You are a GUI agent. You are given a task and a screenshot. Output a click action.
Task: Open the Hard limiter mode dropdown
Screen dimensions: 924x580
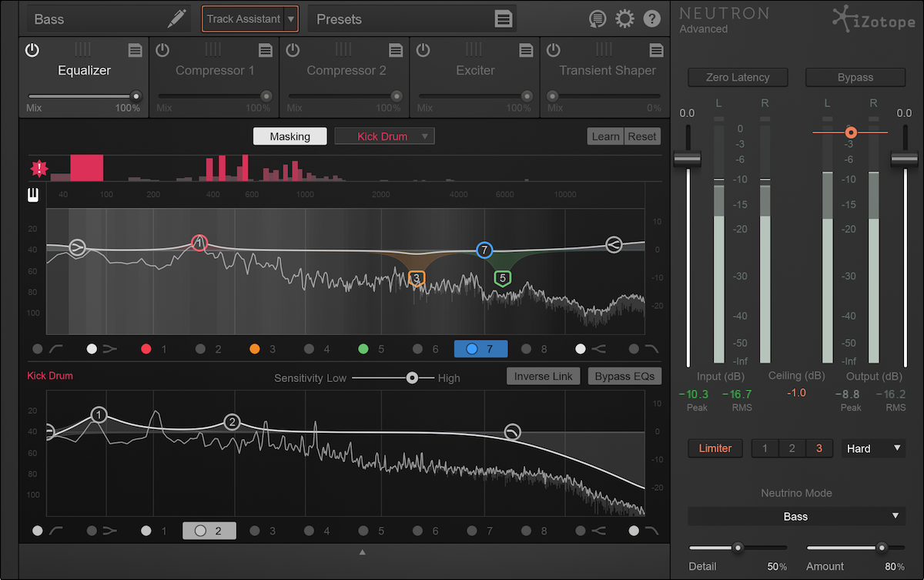point(872,448)
